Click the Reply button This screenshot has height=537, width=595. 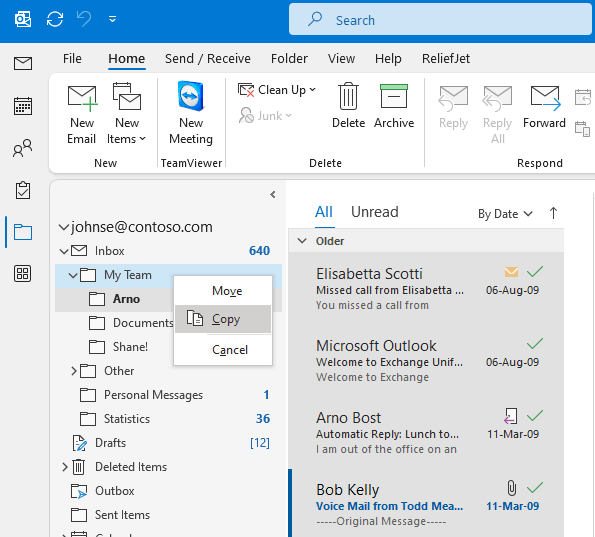(x=453, y=107)
